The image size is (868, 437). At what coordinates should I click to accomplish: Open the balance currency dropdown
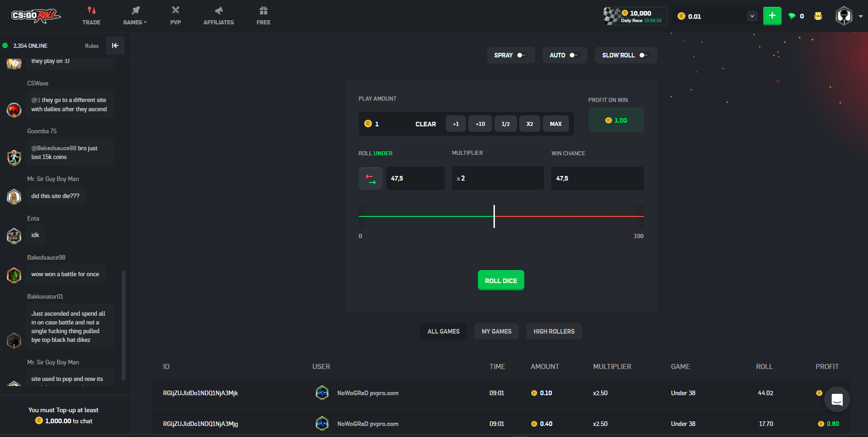[752, 16]
